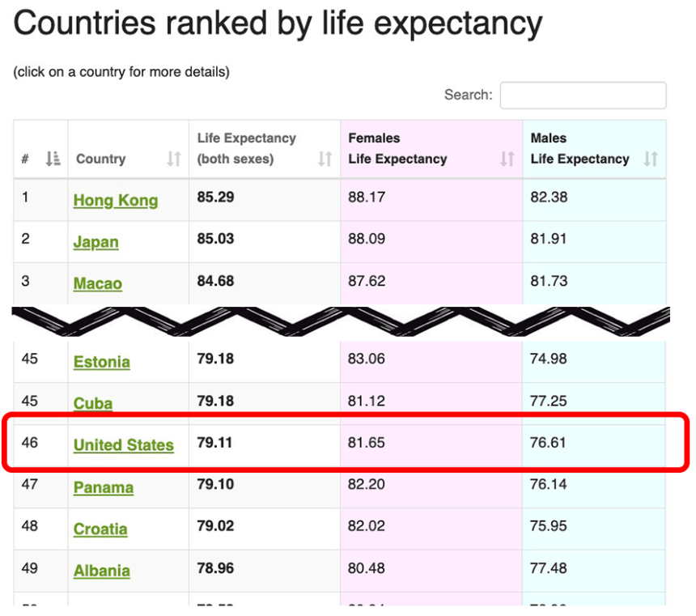Sort by Life Expectancy (both sexes) using its arrows
The width and height of the screenshot is (696, 616).
pos(325,159)
